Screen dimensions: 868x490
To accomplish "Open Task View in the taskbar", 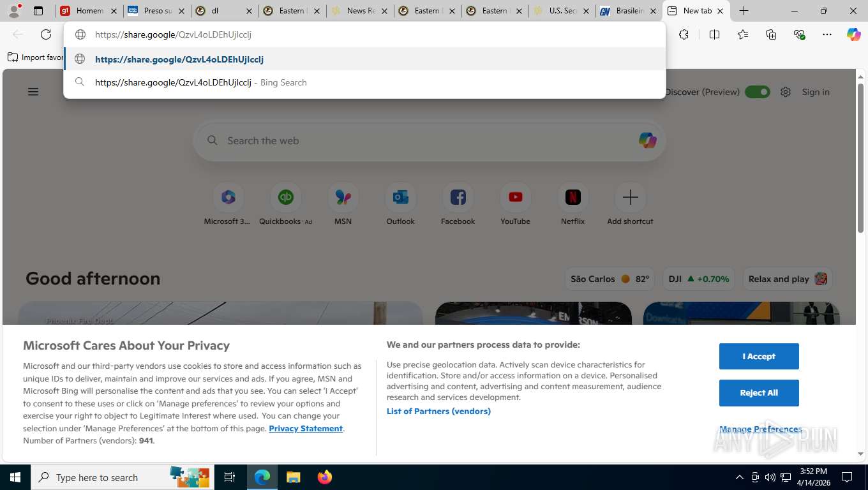I will click(x=230, y=477).
